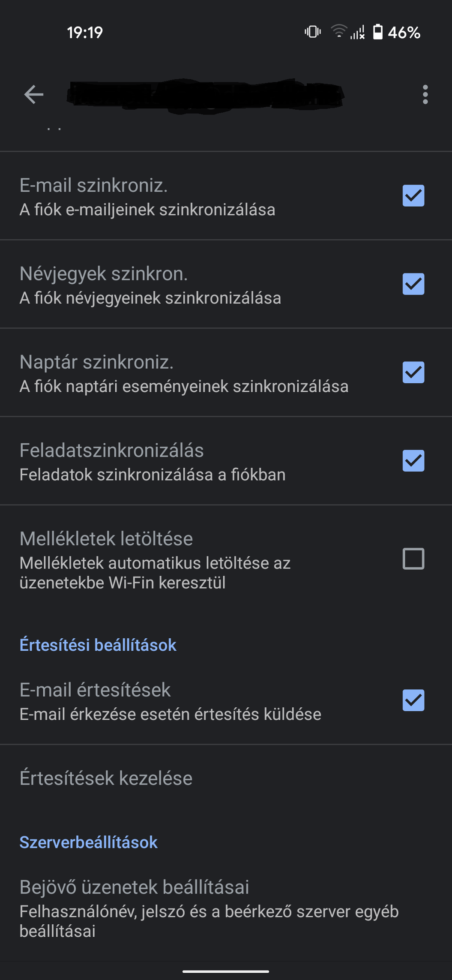The height and width of the screenshot is (980, 452).
Task: Enable the Mellékletek letöltése checkbox
Action: [413, 559]
